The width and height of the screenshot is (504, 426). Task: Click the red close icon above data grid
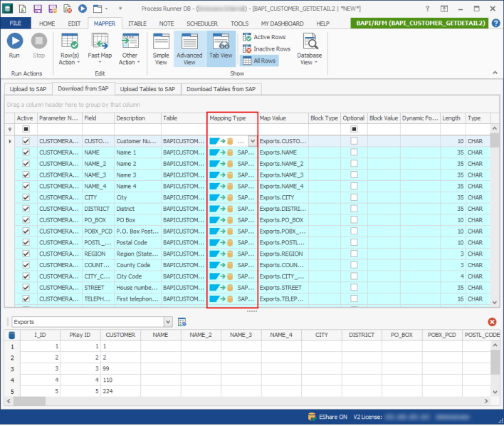(x=492, y=322)
